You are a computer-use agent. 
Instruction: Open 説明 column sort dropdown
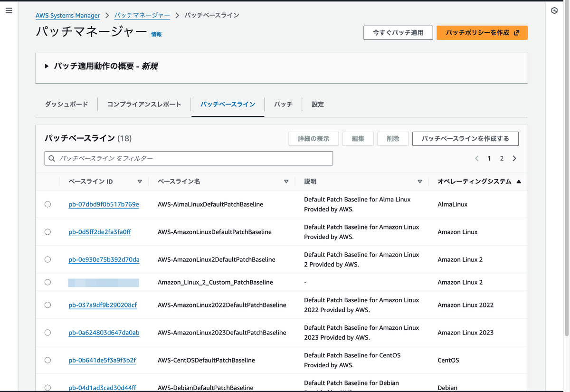419,182
